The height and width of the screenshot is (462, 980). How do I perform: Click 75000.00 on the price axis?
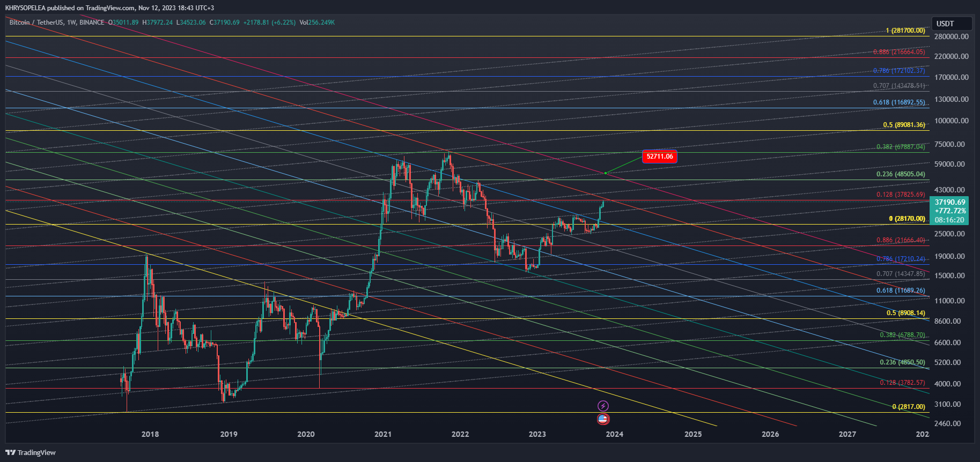click(949, 144)
